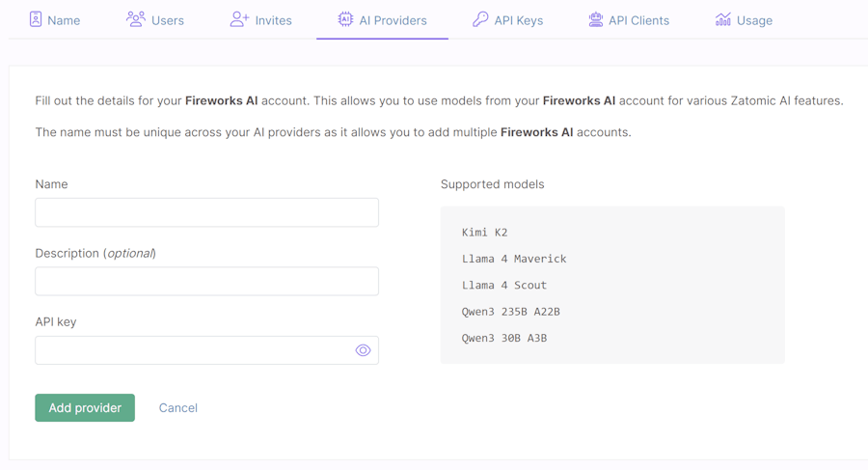Click the Invites add-person icon
The height and width of the screenshot is (470, 868).
239,19
